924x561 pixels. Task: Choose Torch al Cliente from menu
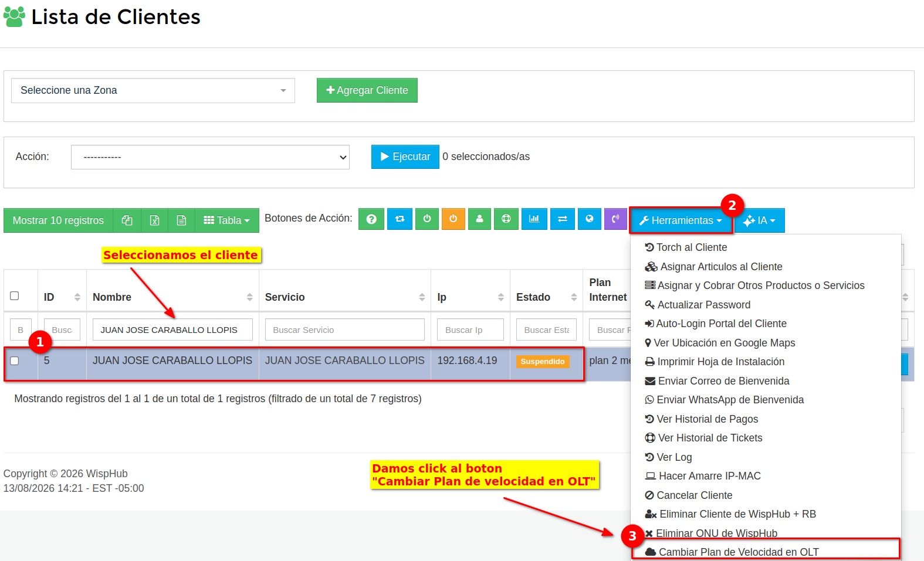[686, 247]
